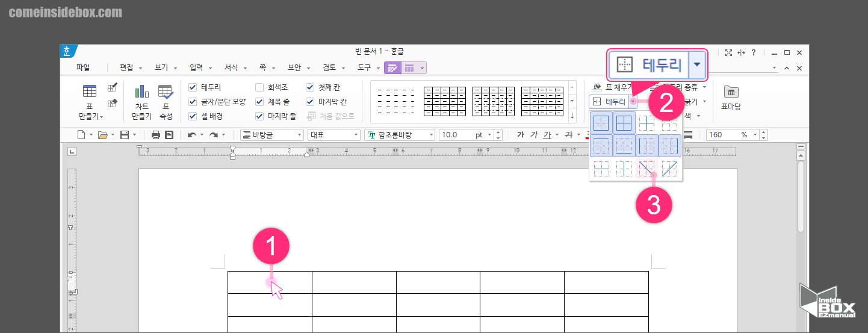This screenshot has height=333, width=868.
Task: Apply the all borders option in border grid
Action: [624, 124]
